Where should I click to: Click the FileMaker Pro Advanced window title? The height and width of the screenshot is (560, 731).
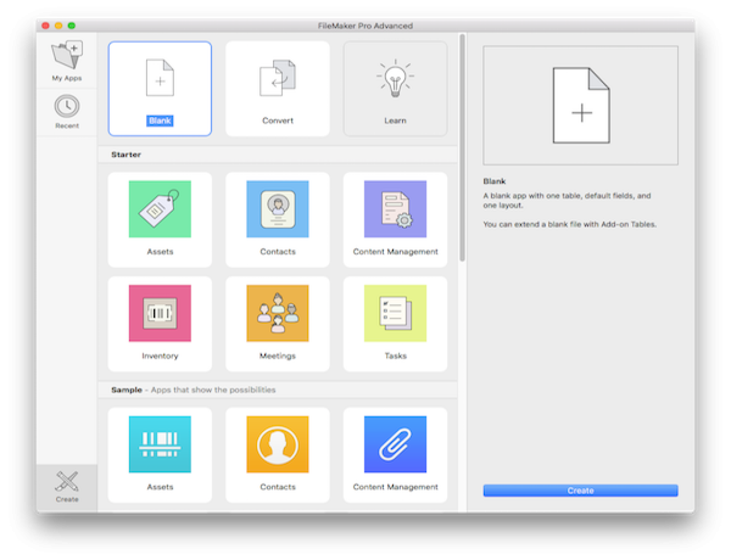pos(365,26)
